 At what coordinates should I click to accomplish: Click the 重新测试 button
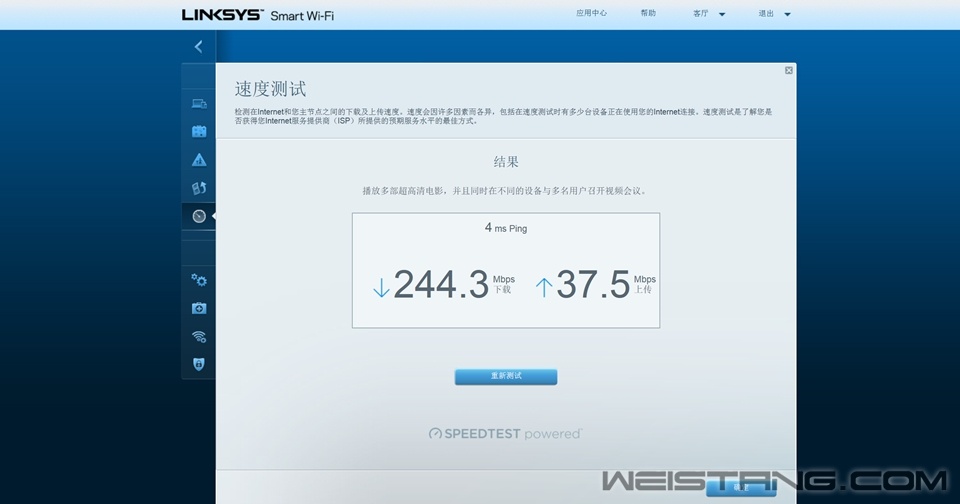(x=506, y=377)
